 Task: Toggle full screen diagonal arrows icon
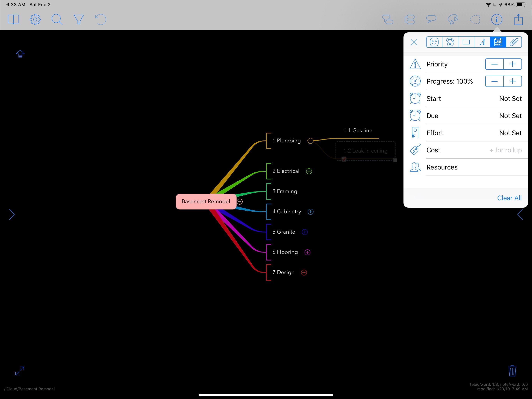click(x=20, y=371)
